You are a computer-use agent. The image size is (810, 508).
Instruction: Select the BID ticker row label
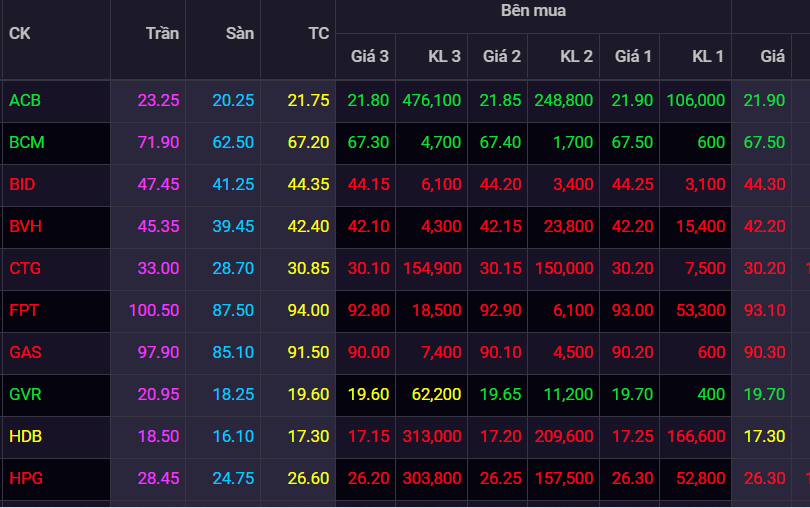pos(22,184)
